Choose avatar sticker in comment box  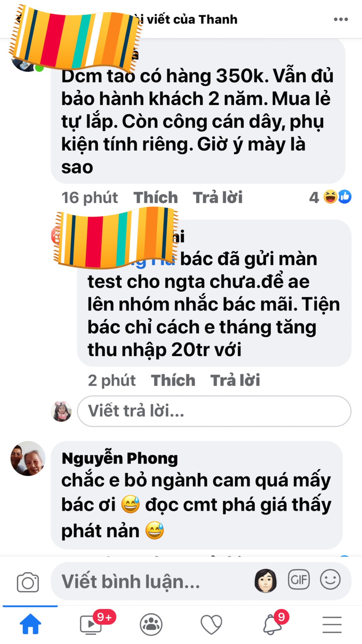(x=266, y=580)
